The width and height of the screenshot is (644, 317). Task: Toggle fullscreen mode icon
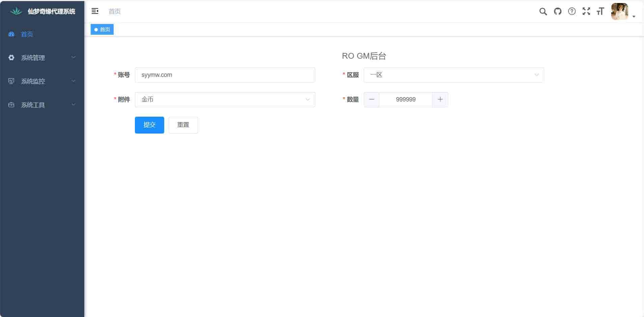pyautogui.click(x=586, y=11)
